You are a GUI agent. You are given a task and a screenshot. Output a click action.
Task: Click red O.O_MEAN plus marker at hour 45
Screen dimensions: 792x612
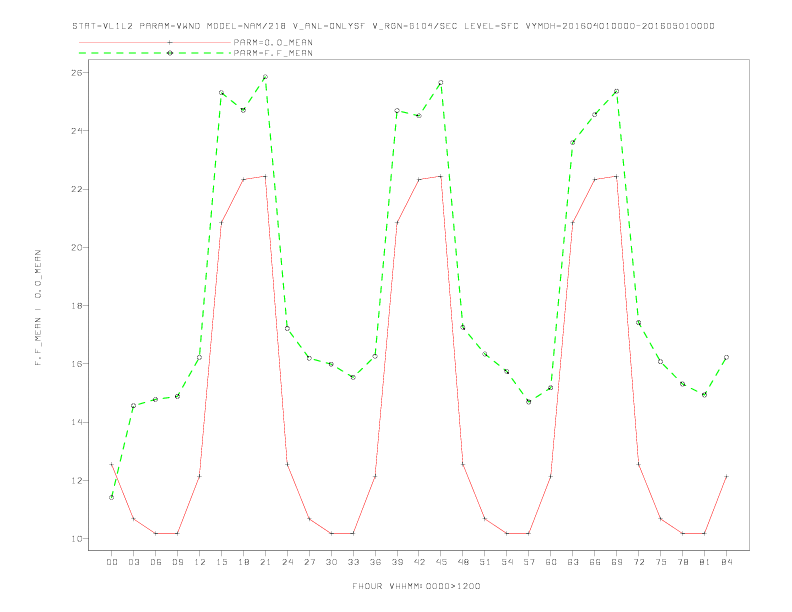[441, 176]
